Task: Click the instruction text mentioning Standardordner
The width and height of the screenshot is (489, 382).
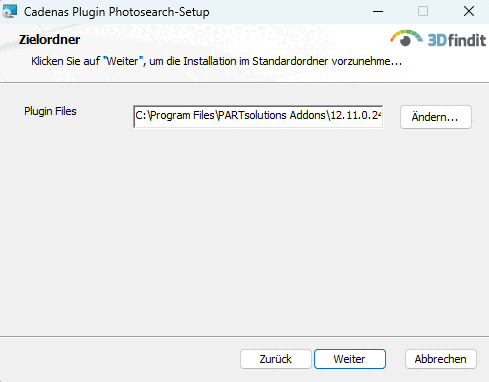Action: pos(216,61)
